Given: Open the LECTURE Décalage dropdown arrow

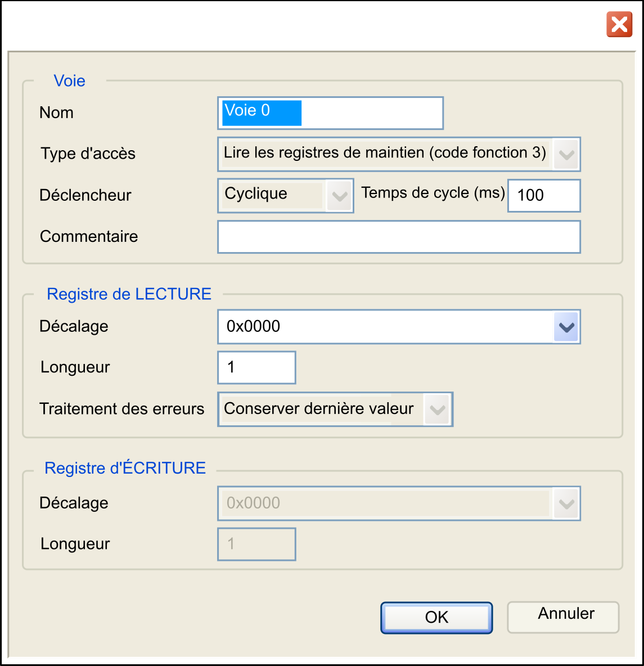Looking at the screenshot, I should tap(566, 327).
